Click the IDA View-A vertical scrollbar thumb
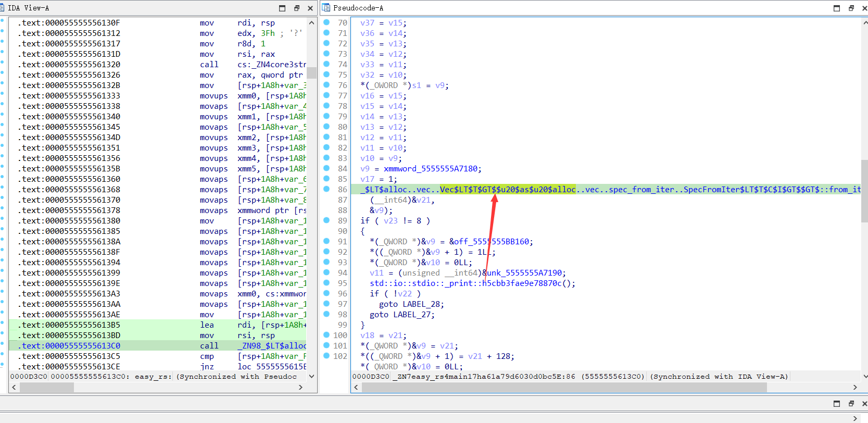Screen dimensions: 868x423 311,72
